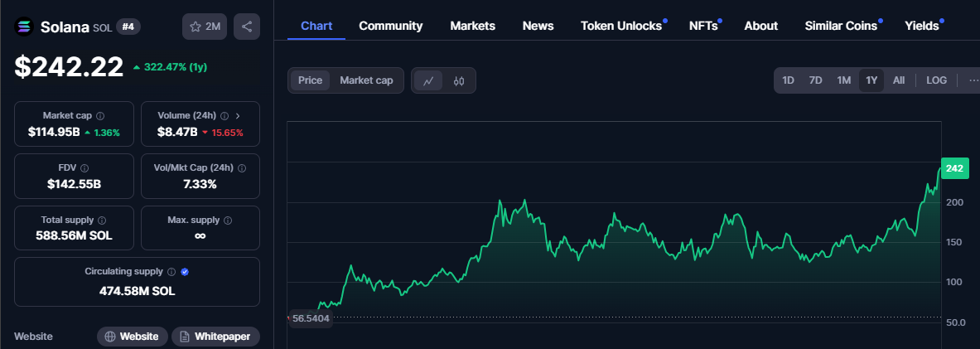Open the chart more-options ellipsis
The image size is (980, 349).
[973, 80]
